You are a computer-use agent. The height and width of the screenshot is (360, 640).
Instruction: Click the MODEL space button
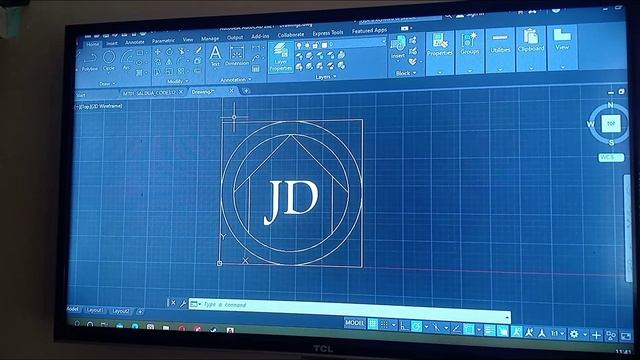[x=355, y=323]
